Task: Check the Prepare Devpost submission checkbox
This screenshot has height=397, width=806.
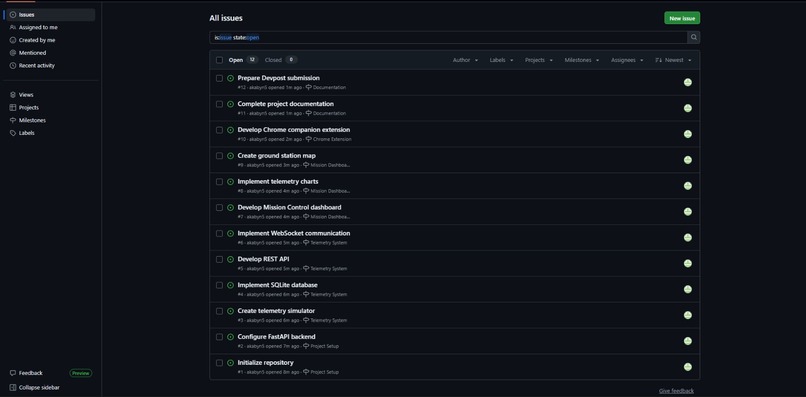Action: tap(219, 78)
